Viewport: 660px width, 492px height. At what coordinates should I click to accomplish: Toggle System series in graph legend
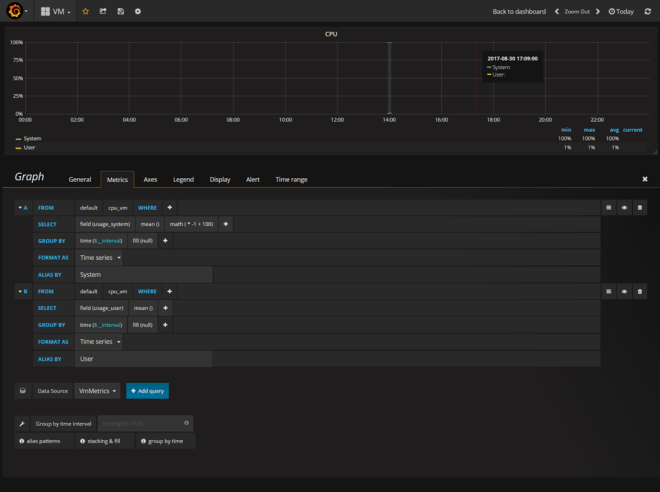point(32,139)
